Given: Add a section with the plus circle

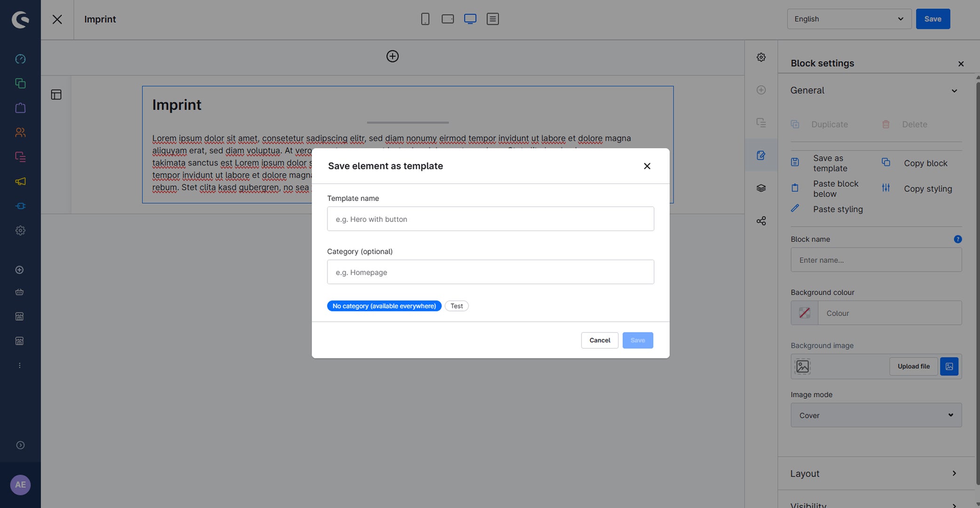Looking at the screenshot, I should 392,56.
